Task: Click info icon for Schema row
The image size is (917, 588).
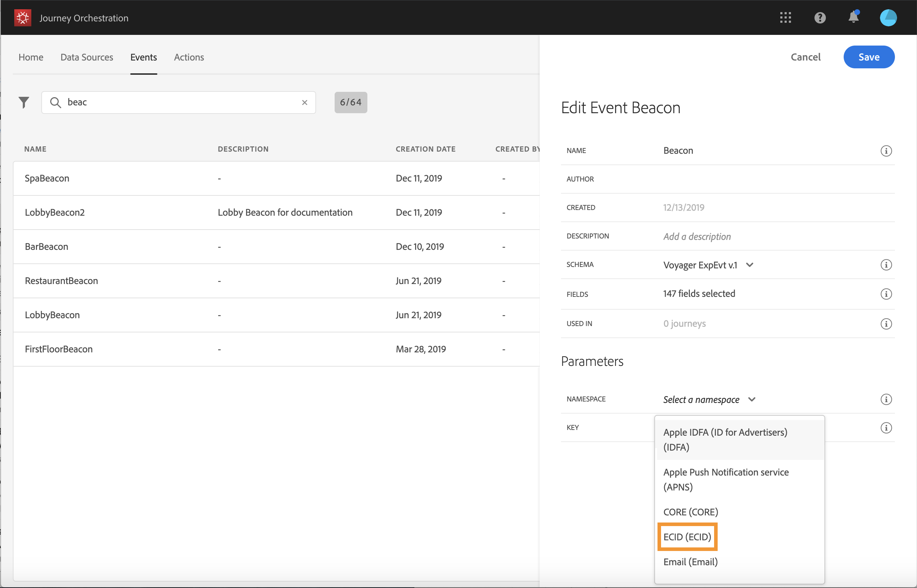Action: tap(886, 264)
